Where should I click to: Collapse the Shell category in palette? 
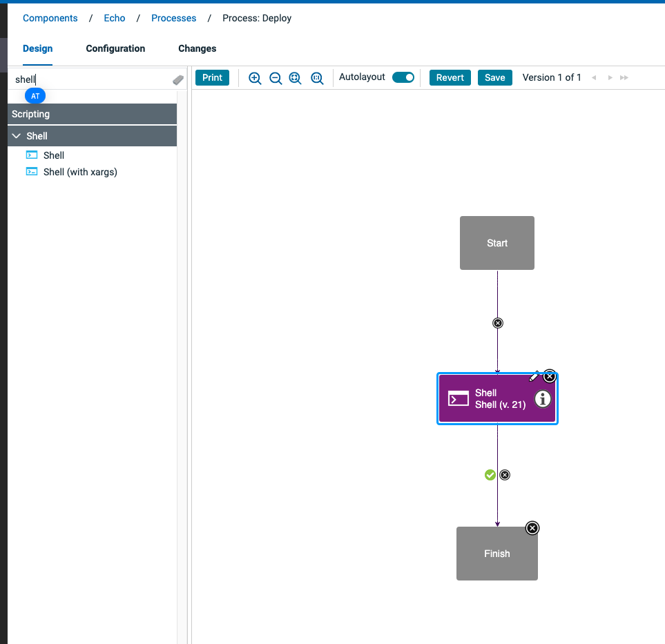(x=17, y=136)
